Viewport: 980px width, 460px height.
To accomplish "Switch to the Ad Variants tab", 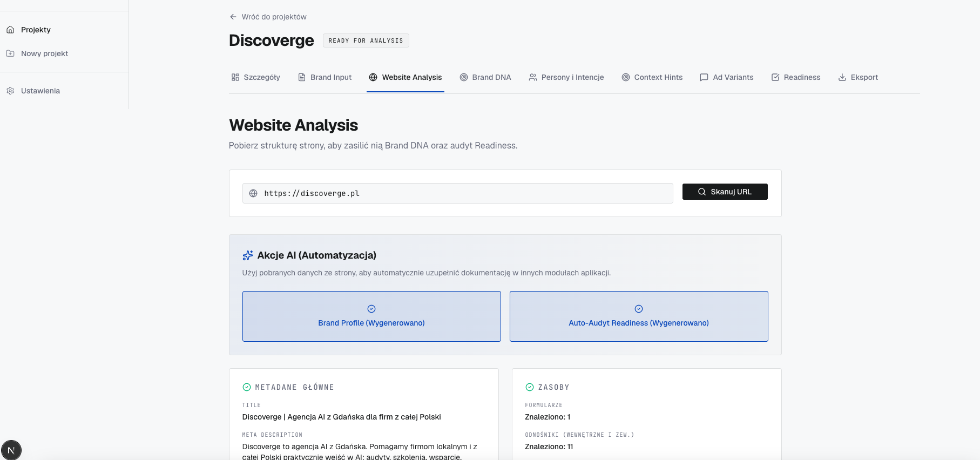I will (x=727, y=77).
